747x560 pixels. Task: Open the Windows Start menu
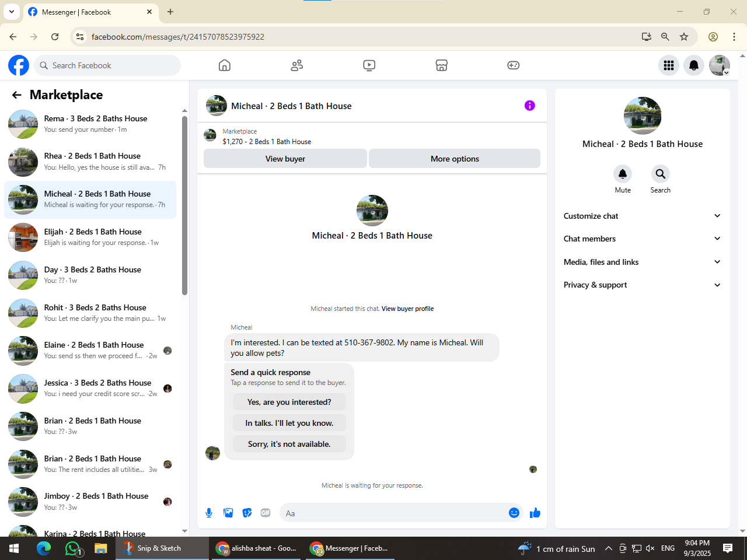click(x=14, y=548)
